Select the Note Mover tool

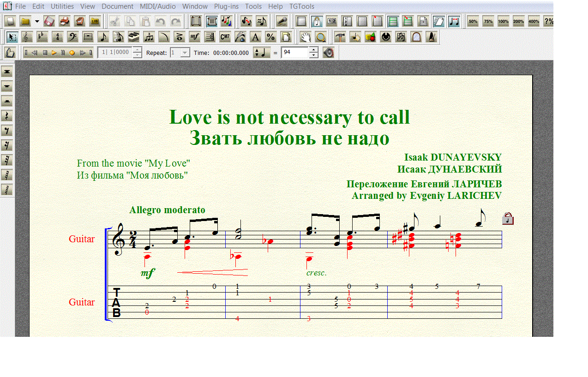[x=355, y=37]
